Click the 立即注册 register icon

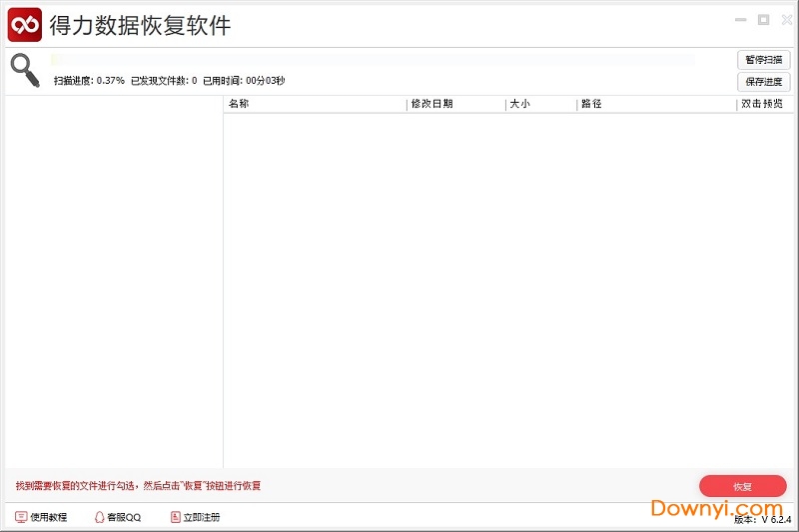pyautogui.click(x=176, y=517)
